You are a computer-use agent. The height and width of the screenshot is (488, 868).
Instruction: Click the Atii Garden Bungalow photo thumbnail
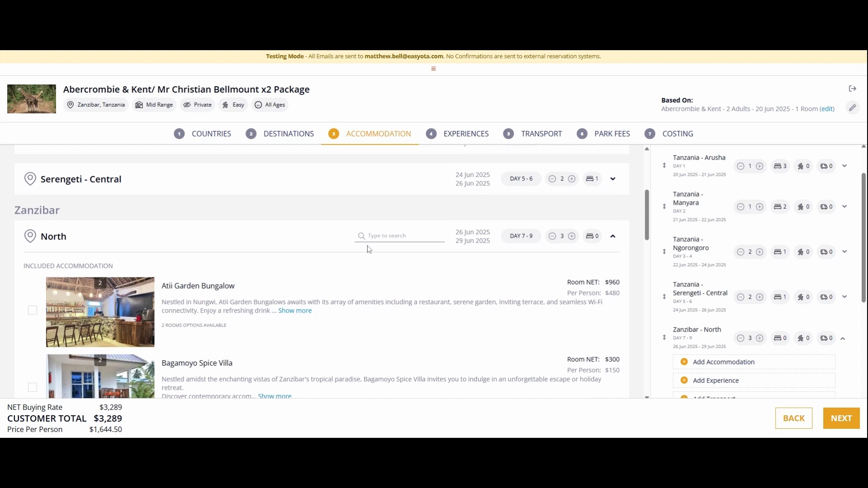tap(100, 312)
